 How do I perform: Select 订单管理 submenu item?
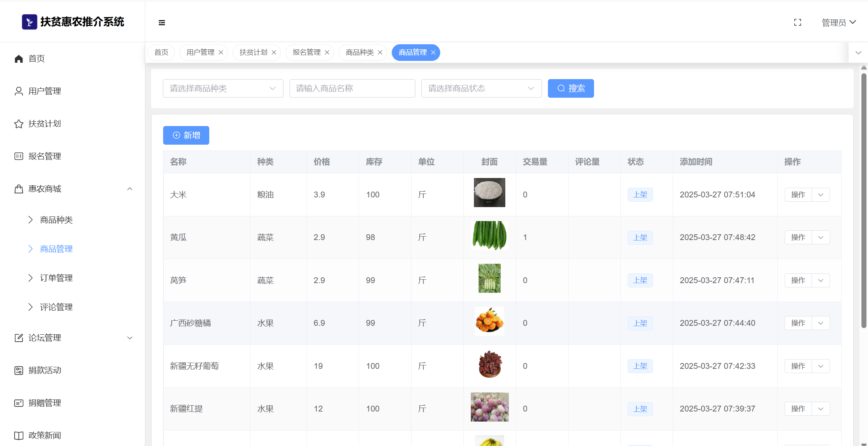point(56,278)
